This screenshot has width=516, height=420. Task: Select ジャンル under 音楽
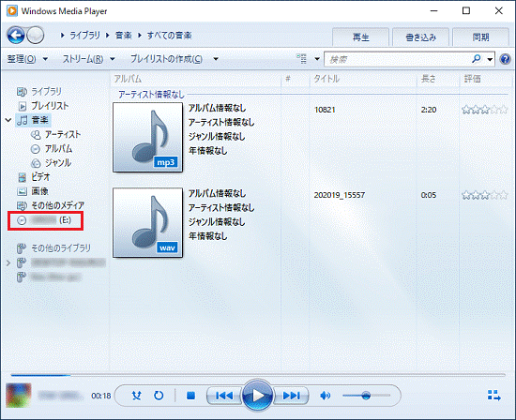58,163
